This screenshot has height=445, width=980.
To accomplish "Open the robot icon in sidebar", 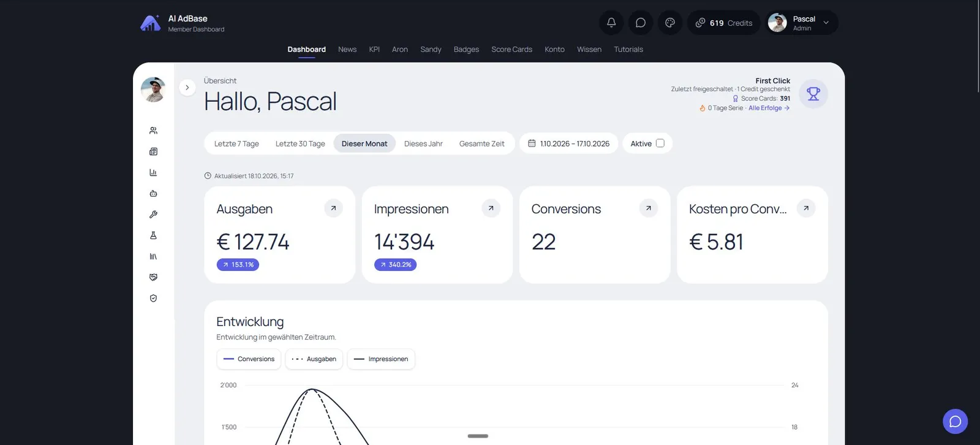I will 153,194.
